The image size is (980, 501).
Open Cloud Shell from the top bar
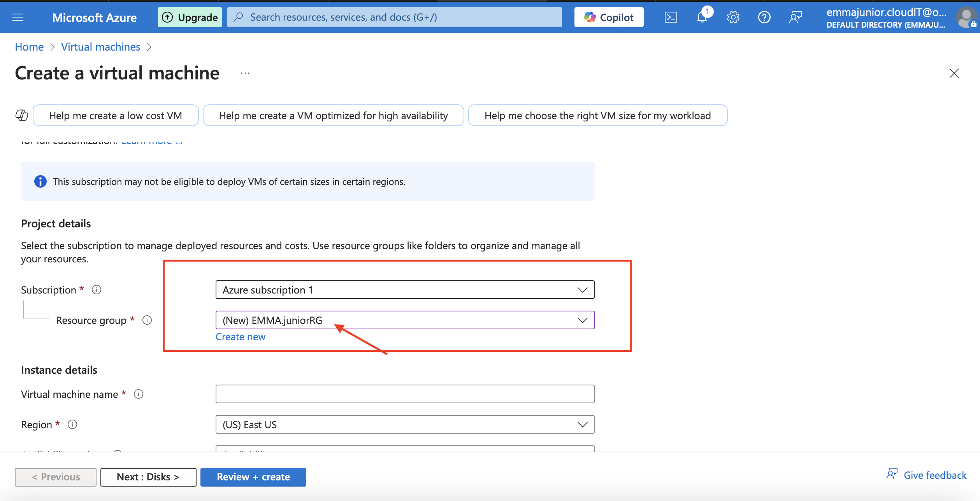(671, 17)
